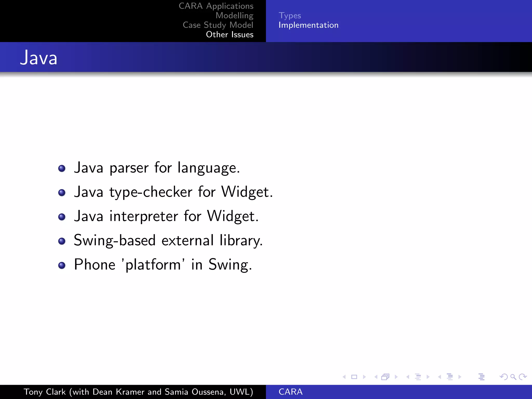Go to next slide arrow

coord(364,377)
